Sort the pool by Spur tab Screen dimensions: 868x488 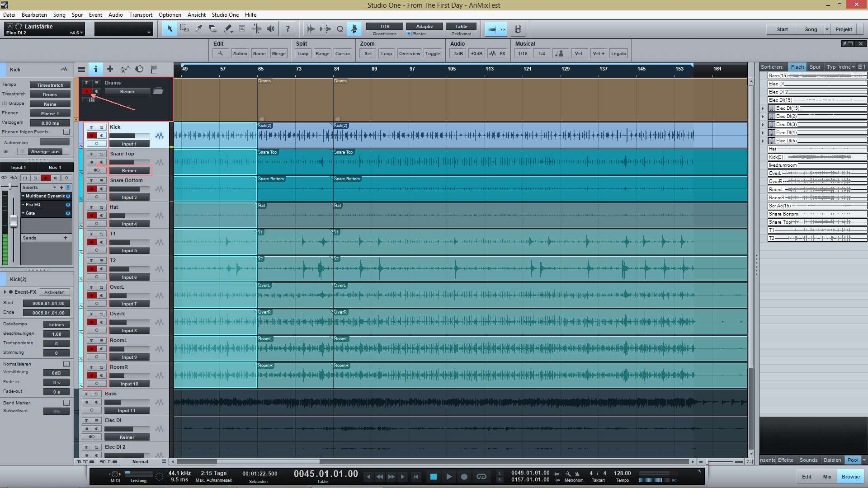point(815,67)
